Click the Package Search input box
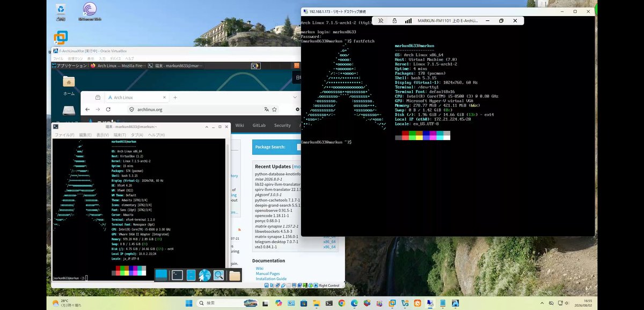 (299, 147)
